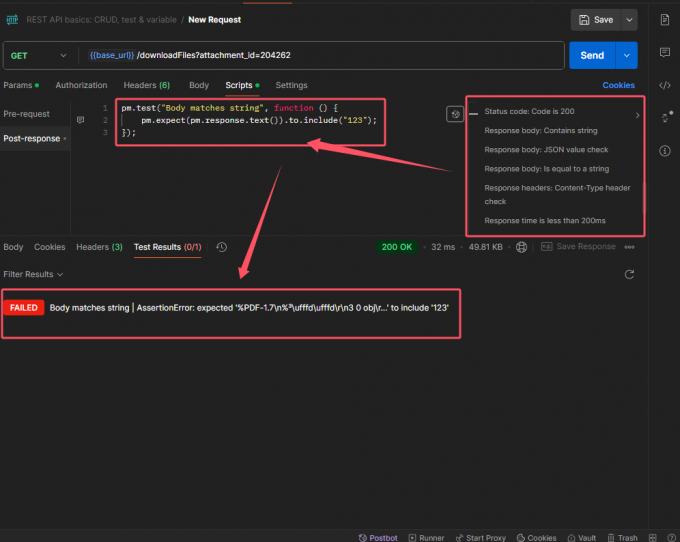
Task: Open Trash in status bar
Action: coord(622,538)
